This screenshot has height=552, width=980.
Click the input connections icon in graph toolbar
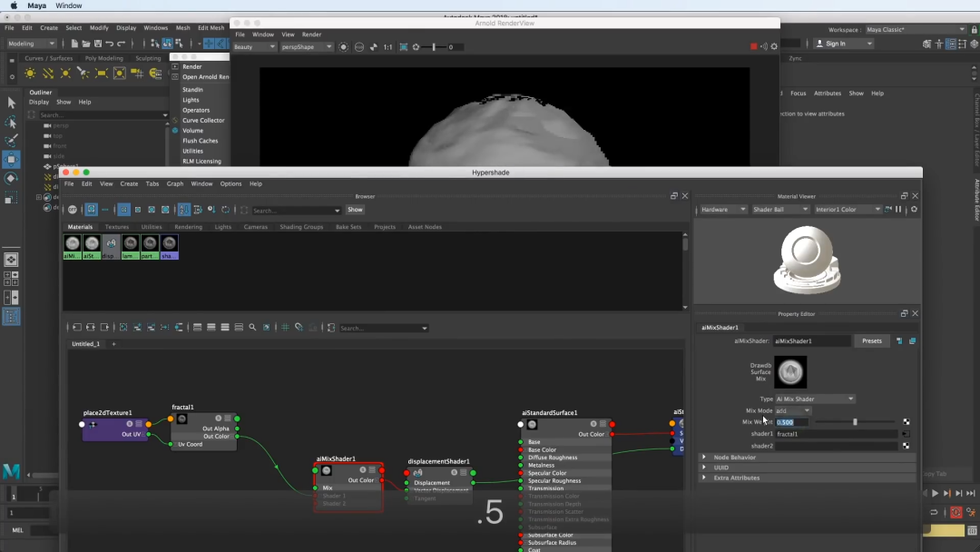point(77,327)
